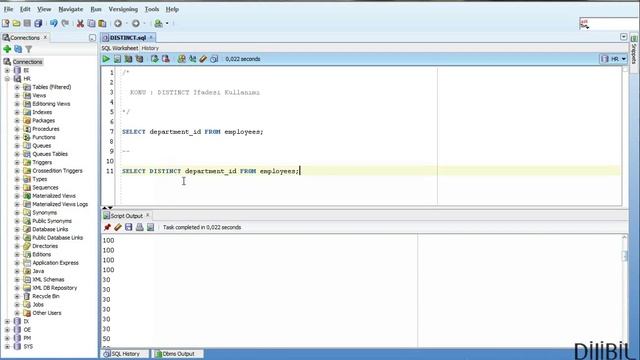
Task: Open the Versioning menu
Action: pyautogui.click(x=123, y=9)
